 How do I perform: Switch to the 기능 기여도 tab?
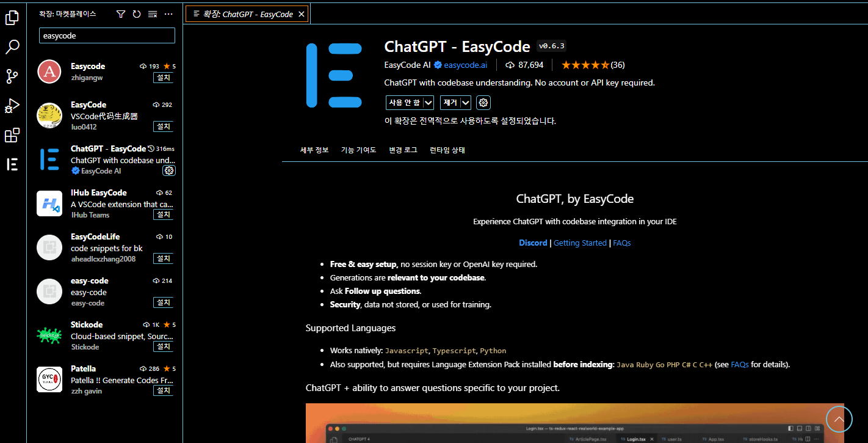point(359,150)
